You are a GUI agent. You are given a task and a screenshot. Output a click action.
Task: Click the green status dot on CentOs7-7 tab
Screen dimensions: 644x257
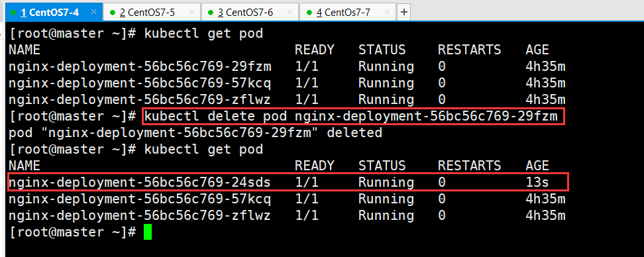(x=309, y=13)
